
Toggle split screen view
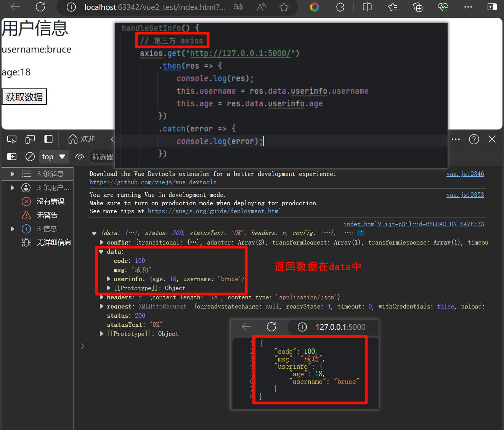coord(367,7)
